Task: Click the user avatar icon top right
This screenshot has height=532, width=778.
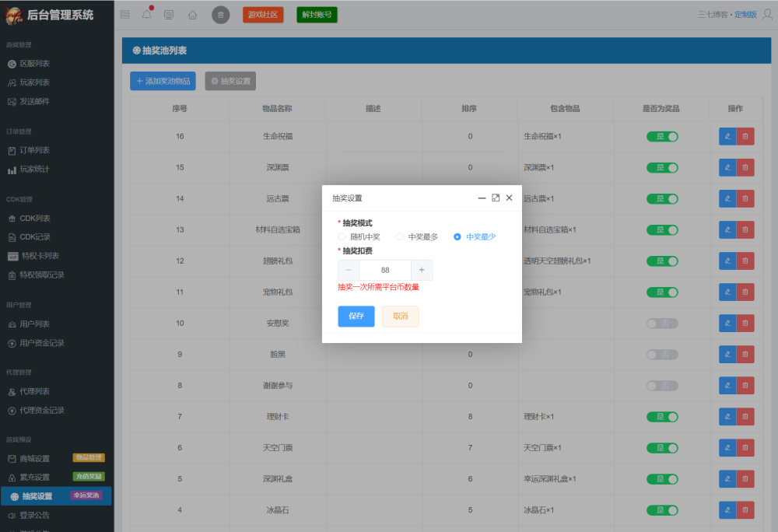Action: 767,15
